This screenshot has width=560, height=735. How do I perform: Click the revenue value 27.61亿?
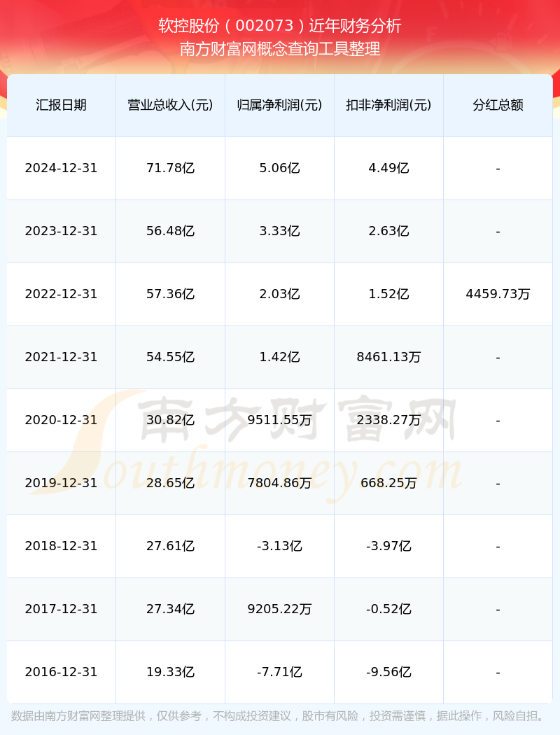[x=171, y=546]
